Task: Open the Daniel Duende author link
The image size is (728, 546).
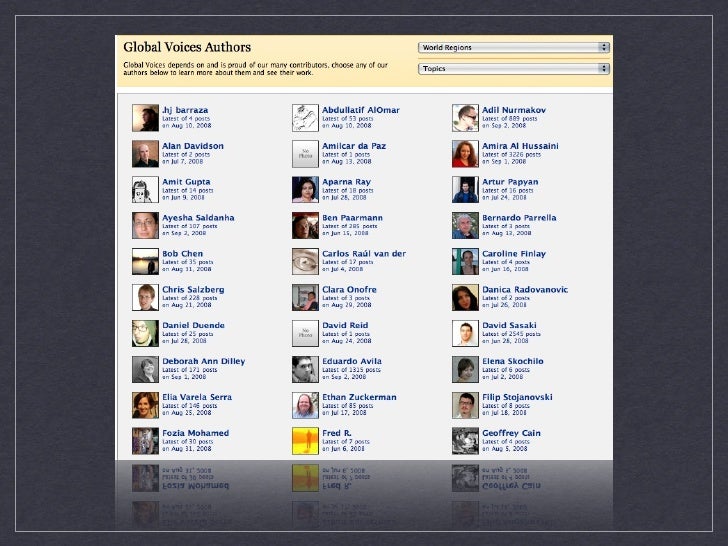Action: coord(193,325)
